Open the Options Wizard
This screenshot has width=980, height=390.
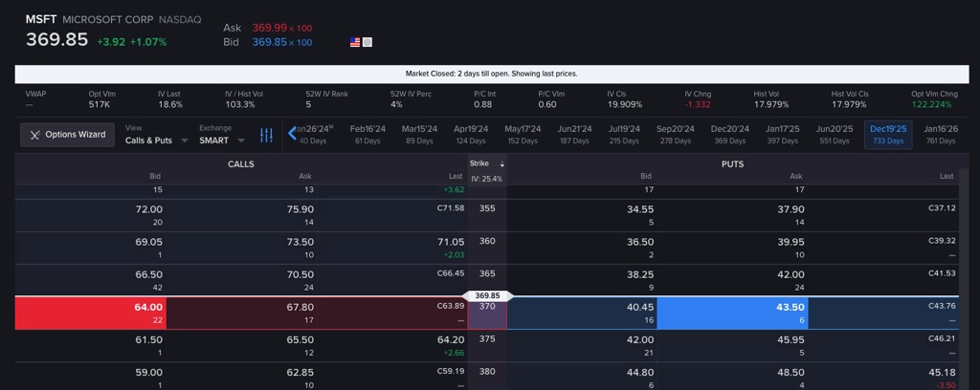click(x=68, y=134)
